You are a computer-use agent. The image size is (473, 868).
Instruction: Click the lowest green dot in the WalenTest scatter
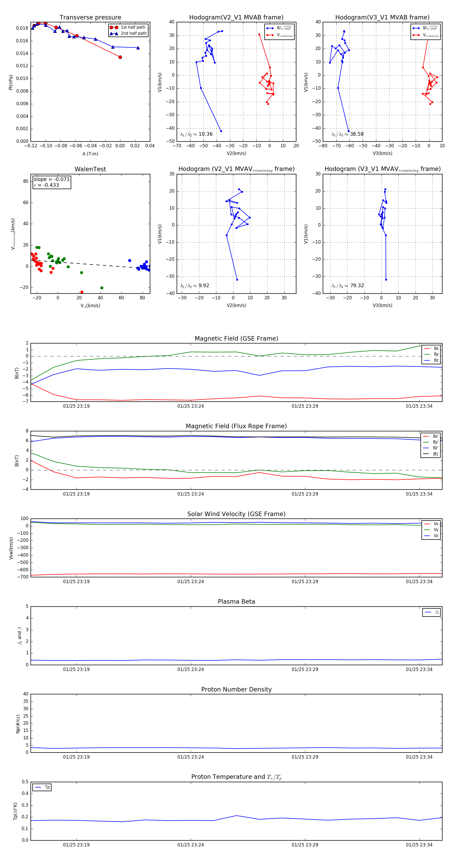click(x=102, y=288)
